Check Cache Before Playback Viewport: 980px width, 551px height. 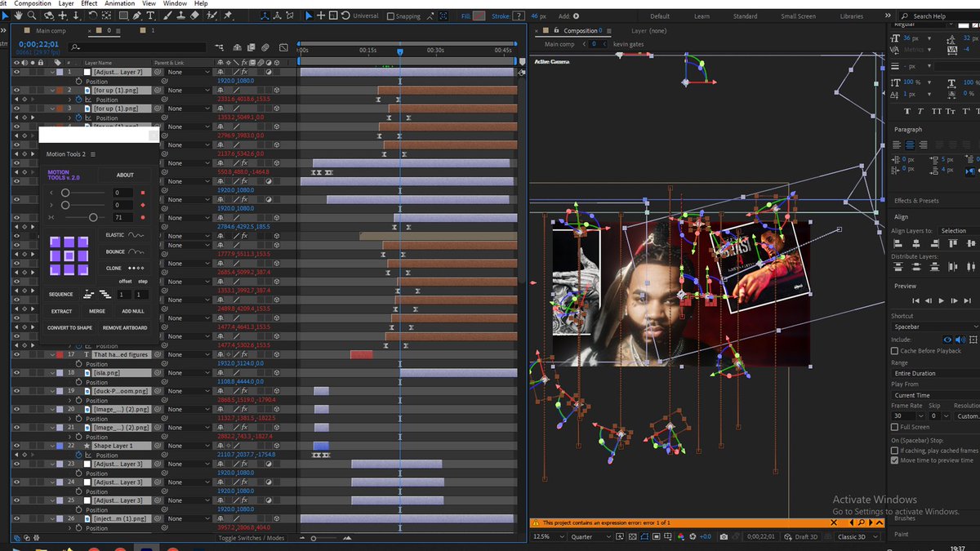[895, 351]
